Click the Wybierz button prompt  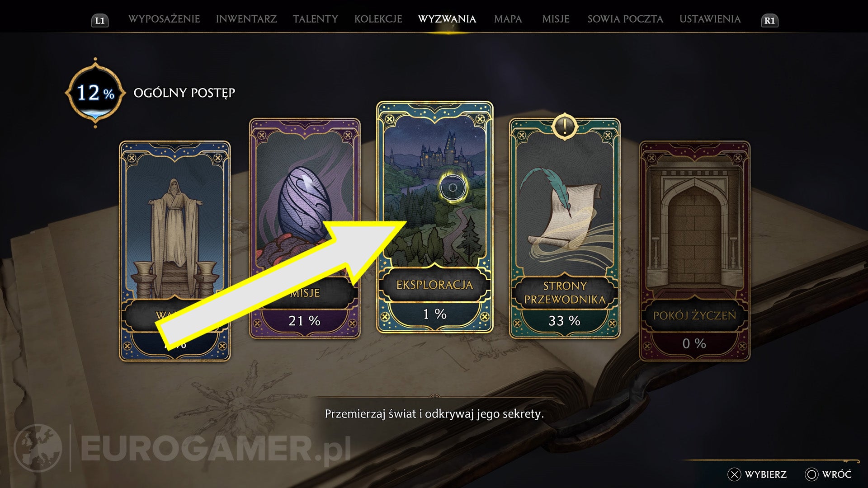coord(757,474)
